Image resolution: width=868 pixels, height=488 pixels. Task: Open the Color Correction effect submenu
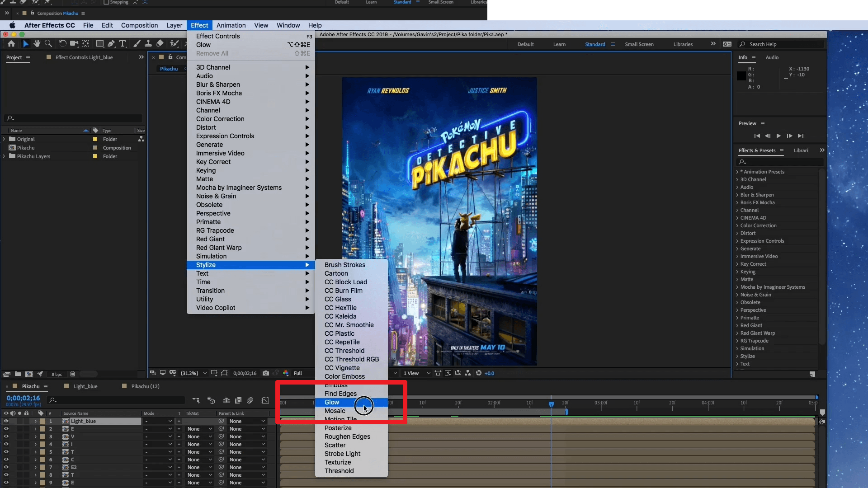click(x=251, y=119)
